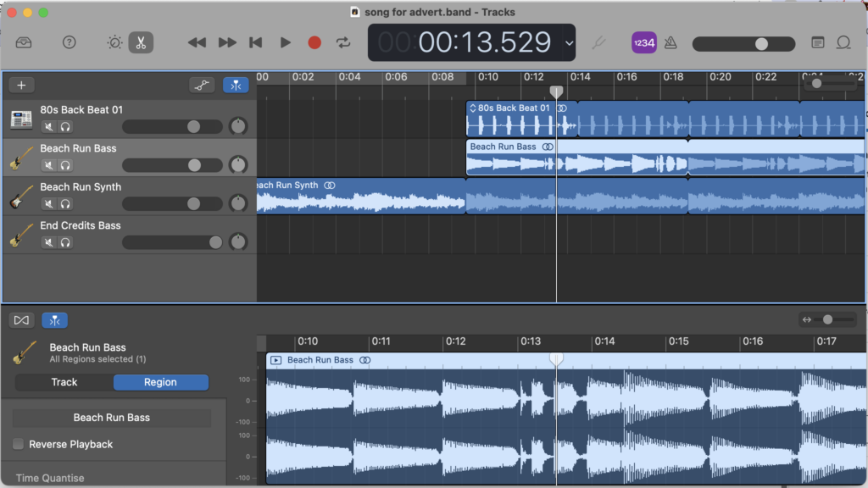Add a new track with plus button
868x488 pixels.
pos(21,86)
